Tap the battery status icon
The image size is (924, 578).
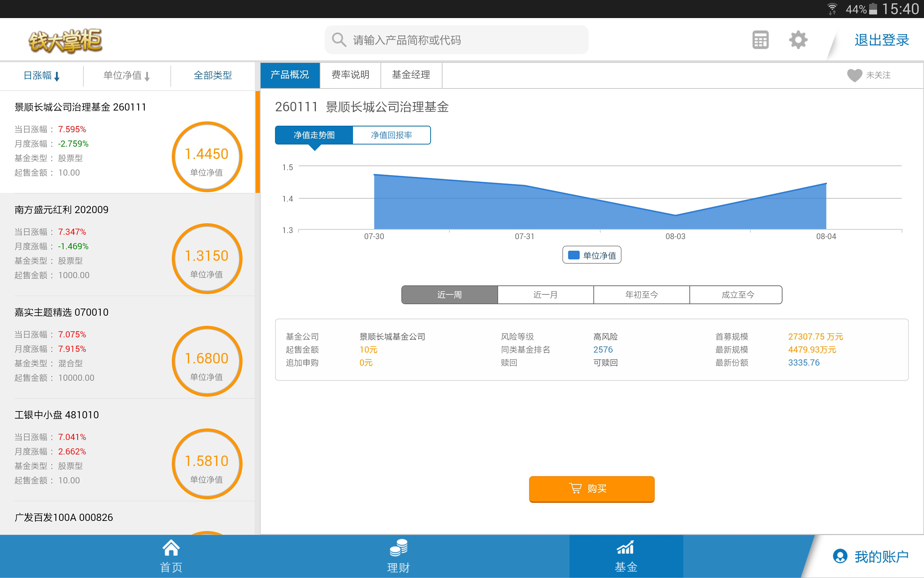873,9
